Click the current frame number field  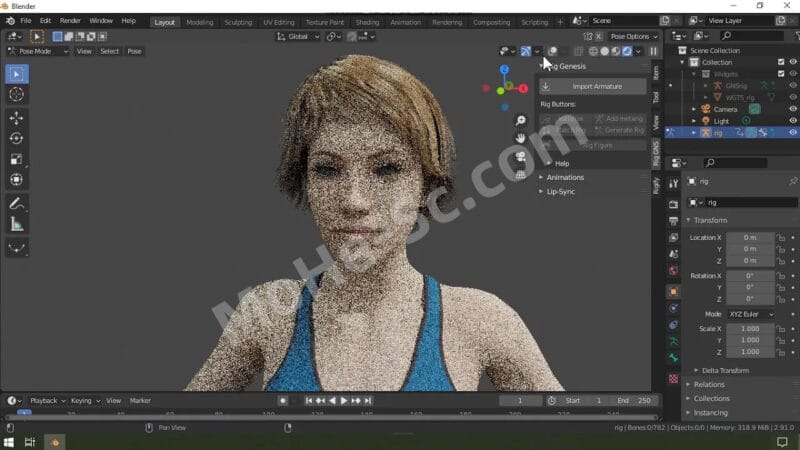pos(520,401)
